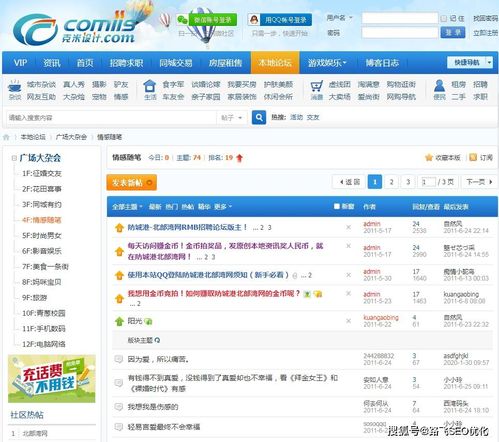Click thread icon beside 我想我是伤感的
Screen dimensions: 499x442
[x=119, y=407]
